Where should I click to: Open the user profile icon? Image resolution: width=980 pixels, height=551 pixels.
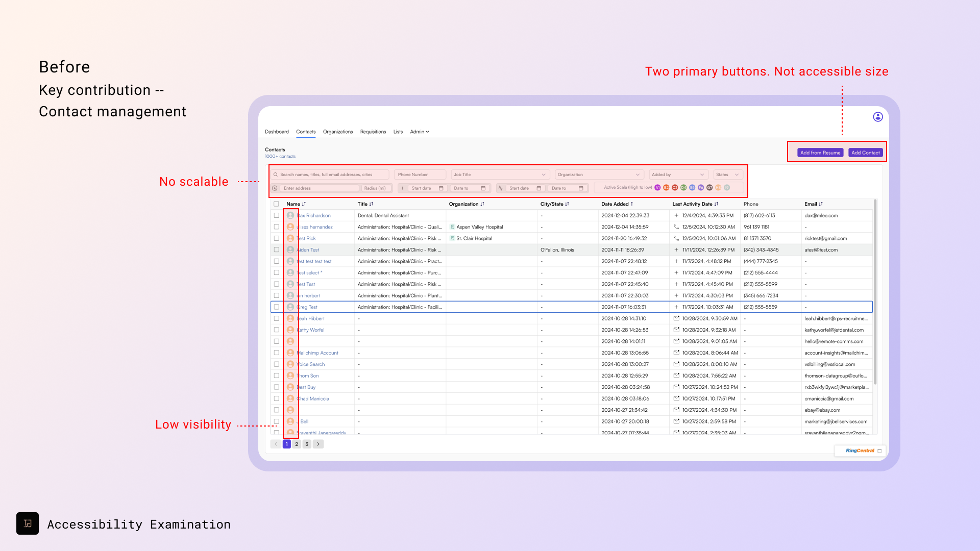[x=878, y=117]
